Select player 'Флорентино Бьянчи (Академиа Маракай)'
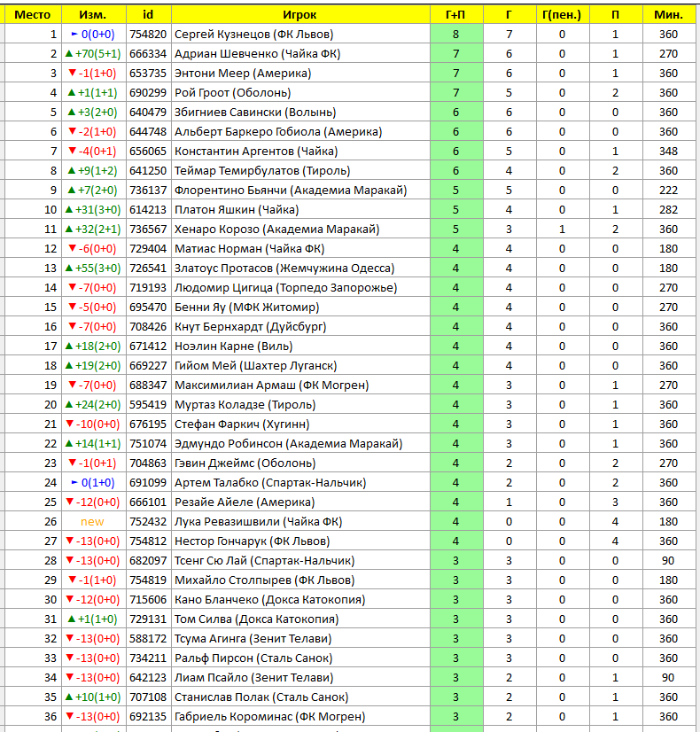Viewport: 700px width, 732px height. (300, 190)
